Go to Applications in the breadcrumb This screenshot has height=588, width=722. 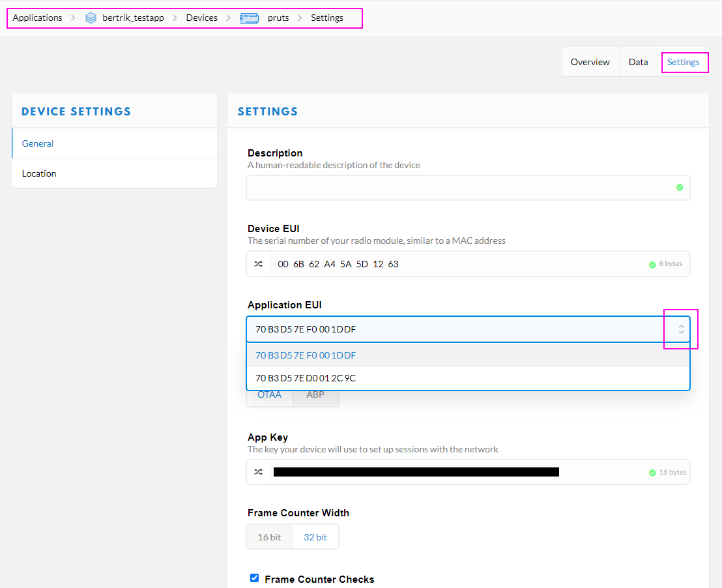click(38, 18)
